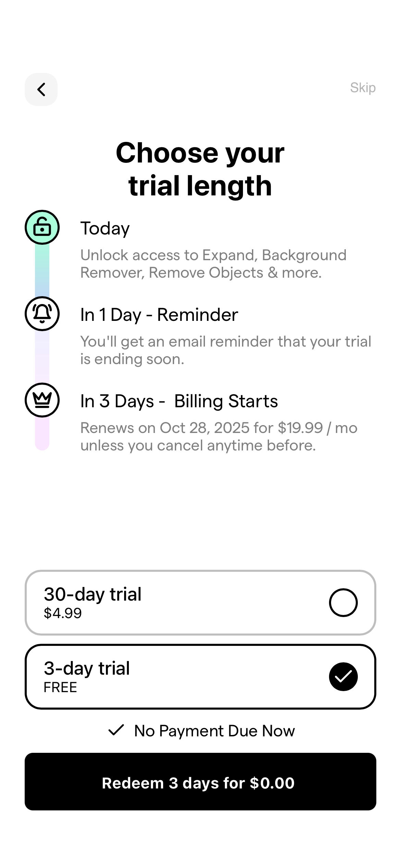Tap the checked 3-day trial radio
The width and height of the screenshot is (401, 868).
click(343, 677)
